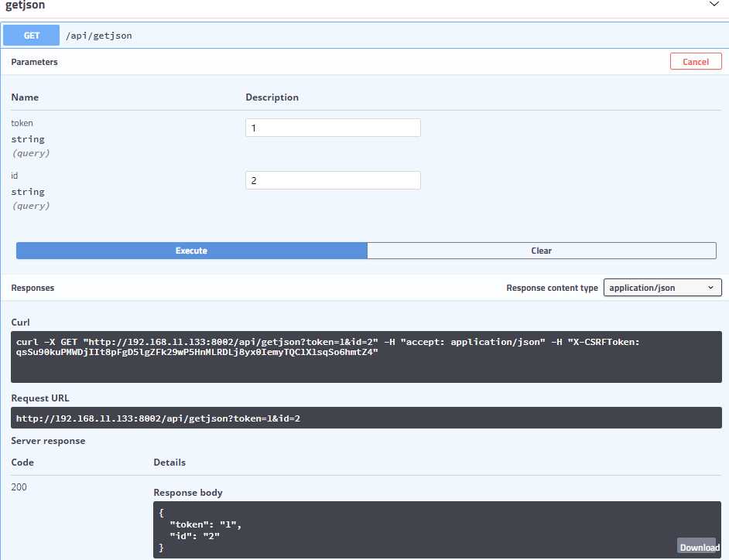This screenshot has height=560, width=729.
Task: Click the Description column header
Action: 272,97
